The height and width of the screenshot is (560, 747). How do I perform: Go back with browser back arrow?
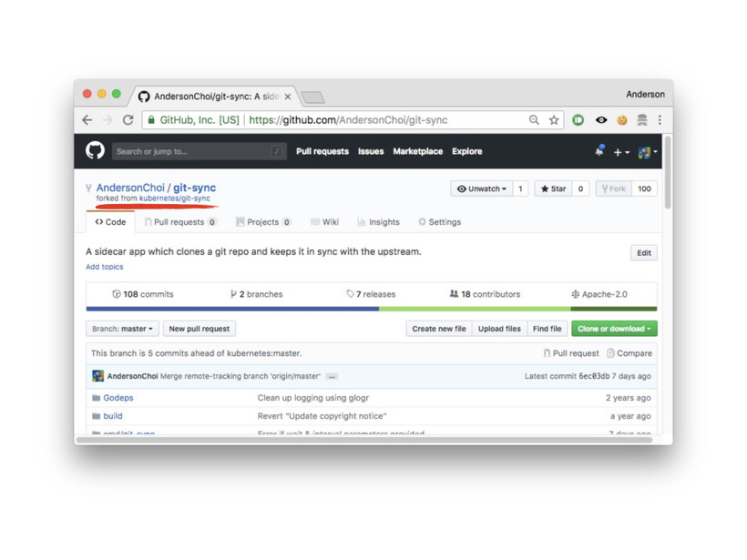click(x=87, y=120)
